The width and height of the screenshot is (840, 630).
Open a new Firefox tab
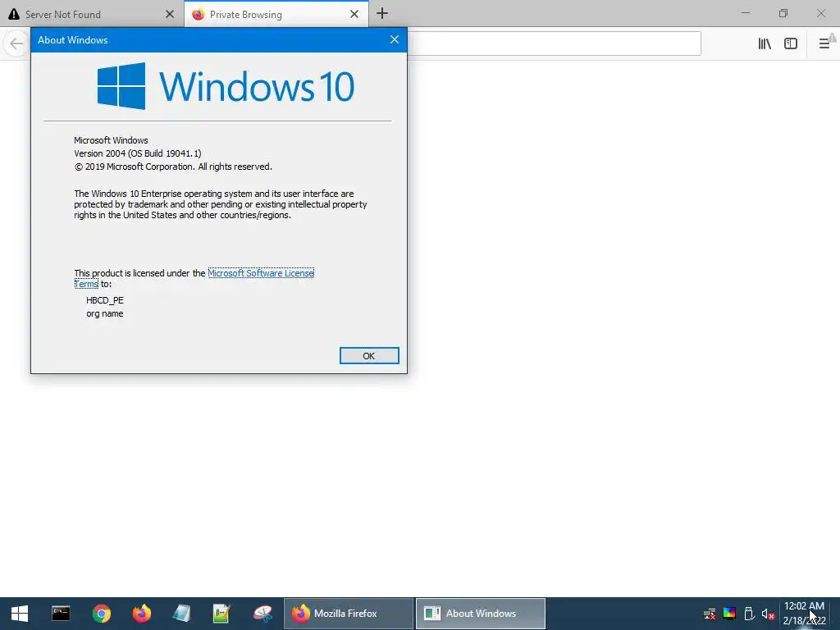(x=382, y=14)
